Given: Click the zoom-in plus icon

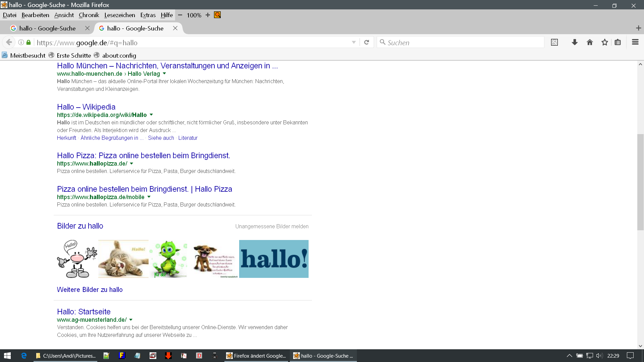Looking at the screenshot, I should pyautogui.click(x=208, y=15).
